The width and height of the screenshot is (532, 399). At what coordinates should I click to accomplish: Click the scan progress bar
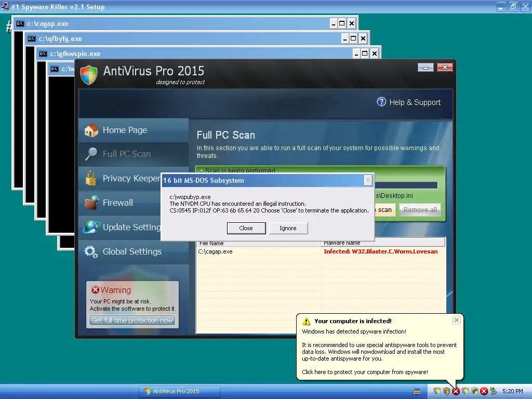point(406,185)
